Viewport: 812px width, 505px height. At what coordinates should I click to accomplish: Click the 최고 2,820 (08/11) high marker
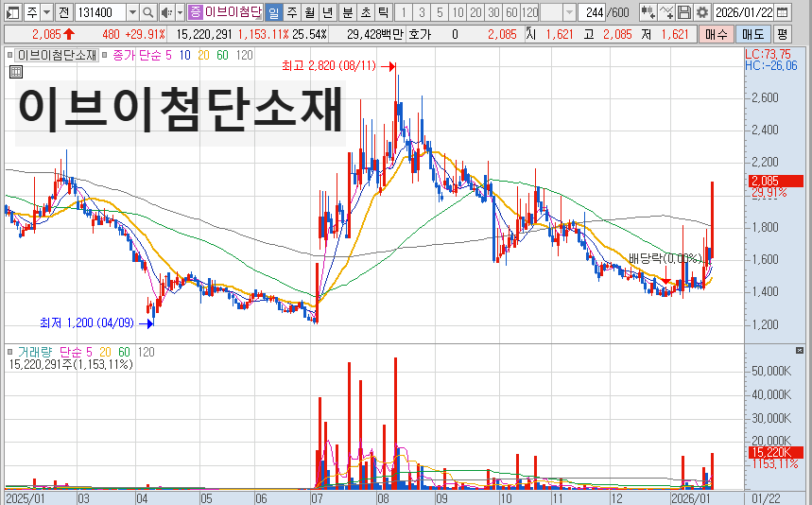(329, 66)
